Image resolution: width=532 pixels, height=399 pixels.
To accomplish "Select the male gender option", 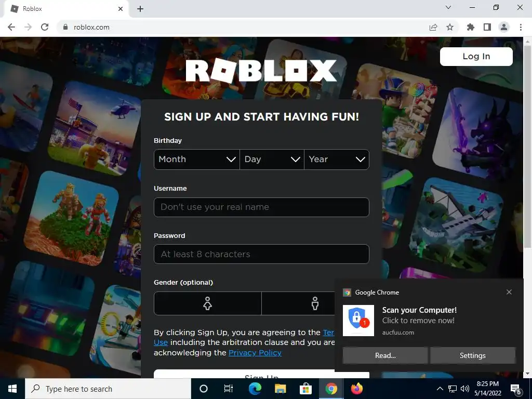I will 315,303.
